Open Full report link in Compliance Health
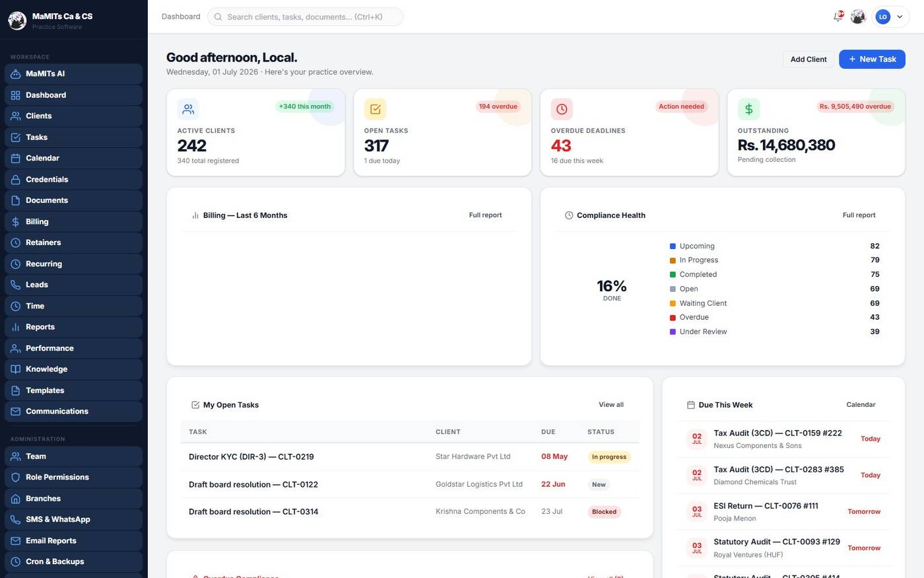 click(859, 215)
